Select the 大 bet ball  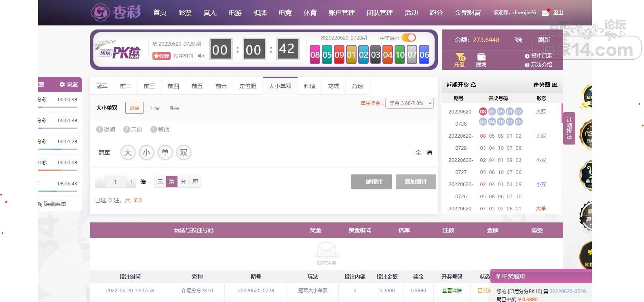(x=128, y=153)
